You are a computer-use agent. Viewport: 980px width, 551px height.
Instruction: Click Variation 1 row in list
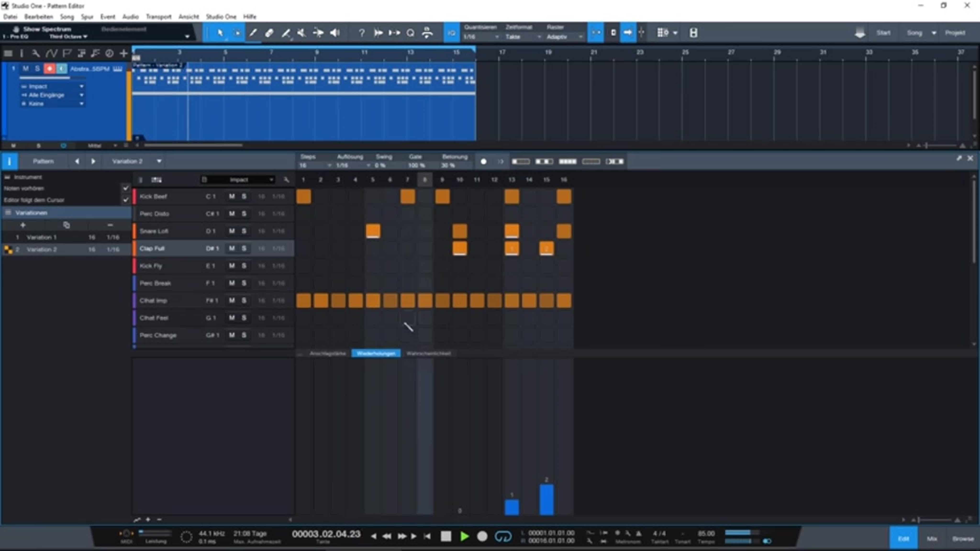click(x=67, y=237)
